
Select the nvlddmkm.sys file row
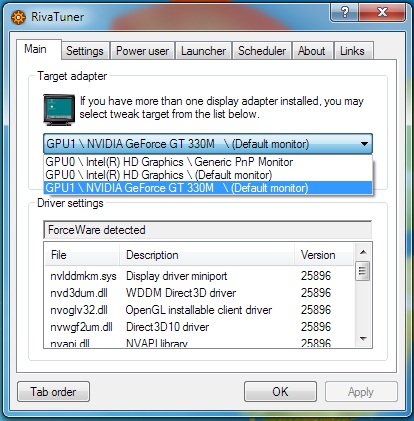click(199, 276)
